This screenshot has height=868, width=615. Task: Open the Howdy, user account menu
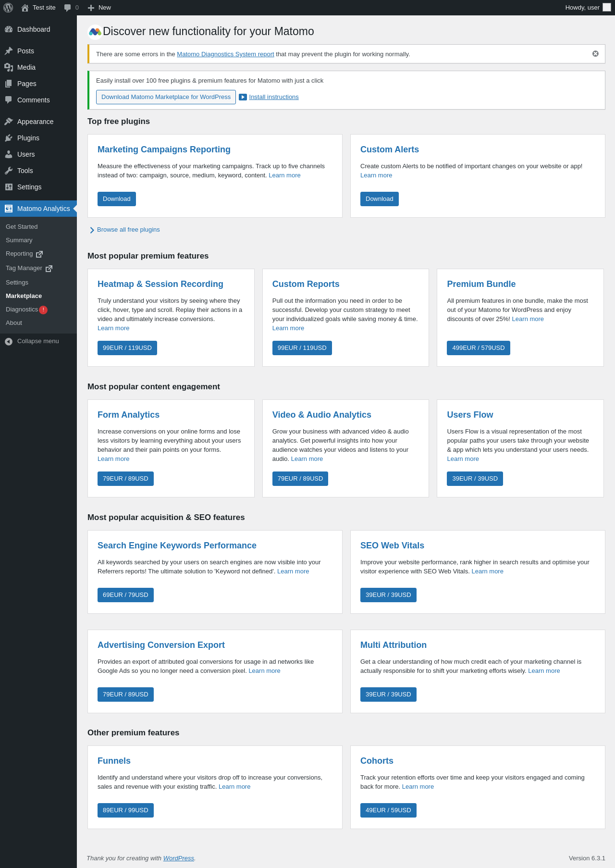coord(588,8)
